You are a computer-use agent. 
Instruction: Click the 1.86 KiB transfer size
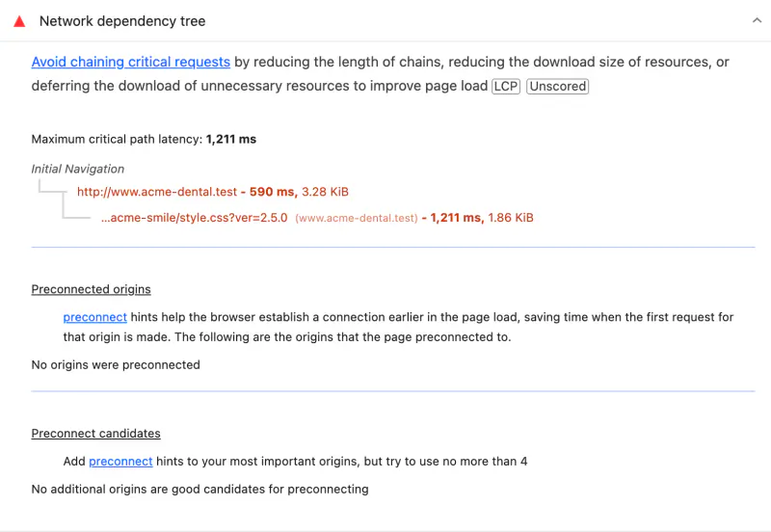(x=511, y=218)
